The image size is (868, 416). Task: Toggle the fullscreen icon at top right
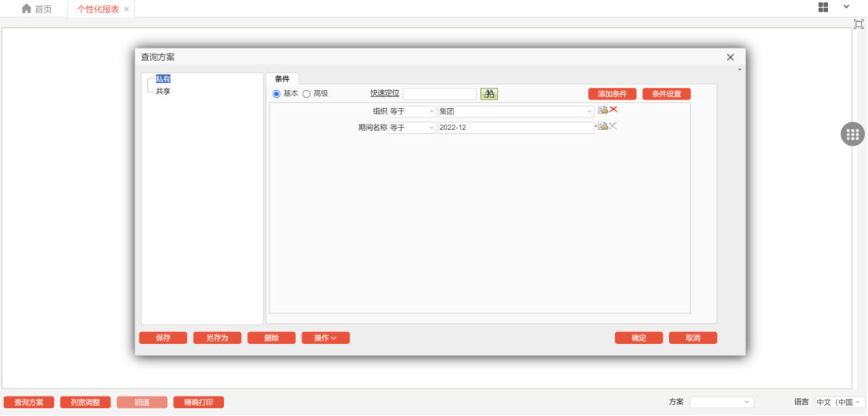click(x=859, y=24)
